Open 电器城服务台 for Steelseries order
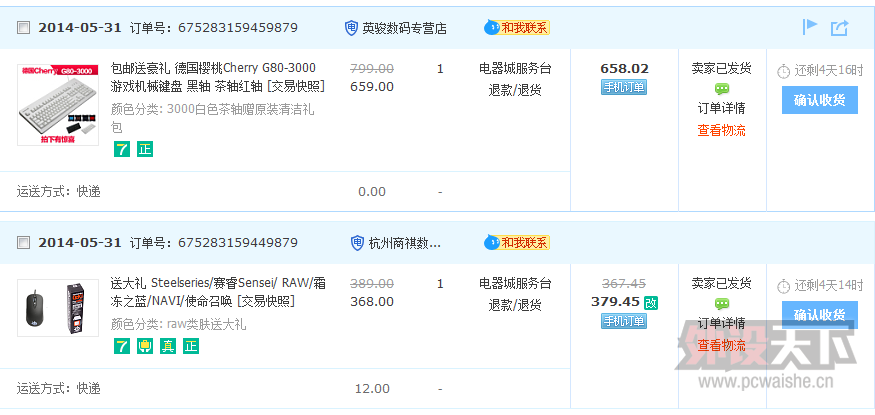This screenshot has width=875, height=415. point(515,283)
